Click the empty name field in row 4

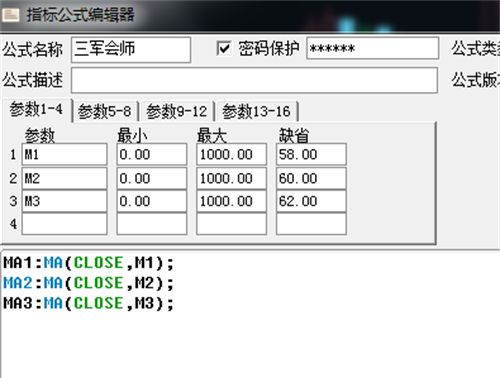(x=64, y=224)
